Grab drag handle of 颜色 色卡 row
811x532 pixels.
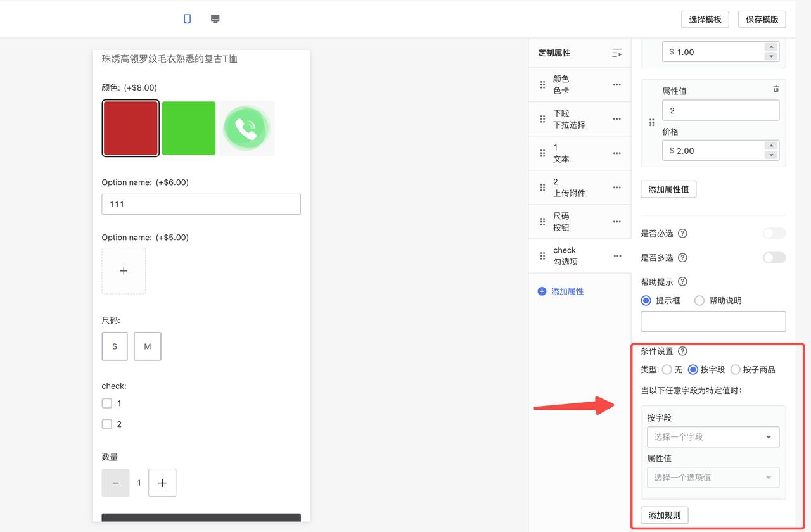pos(542,85)
